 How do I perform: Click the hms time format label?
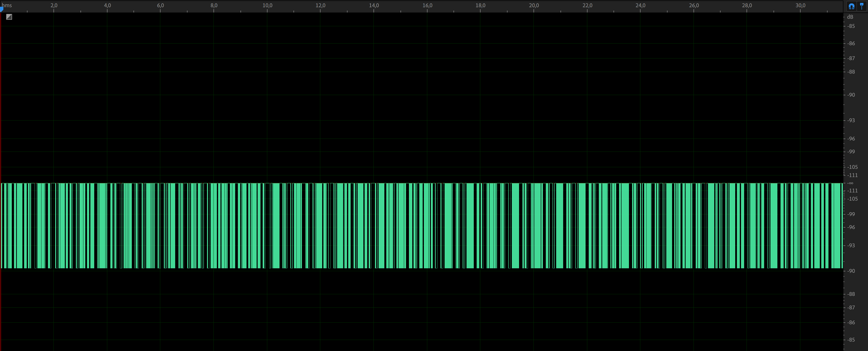(7, 5)
